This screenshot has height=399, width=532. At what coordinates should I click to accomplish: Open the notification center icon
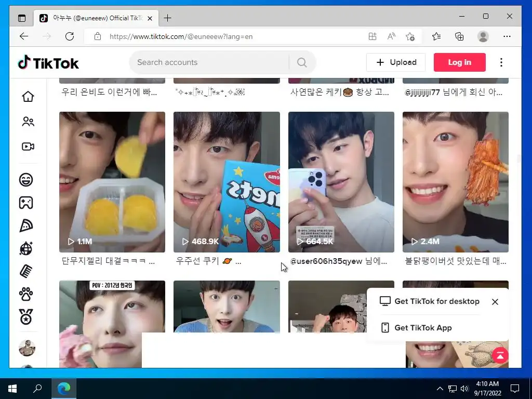[x=515, y=389]
